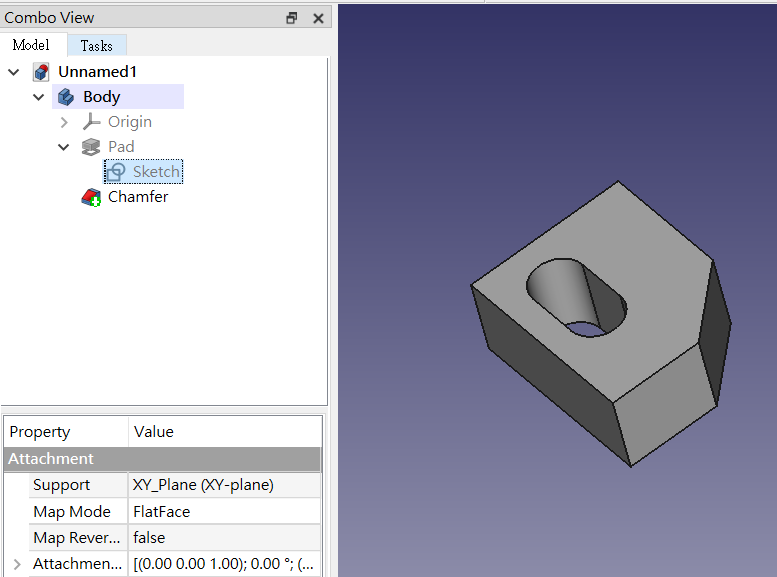Expand the Origin node

pos(64,122)
